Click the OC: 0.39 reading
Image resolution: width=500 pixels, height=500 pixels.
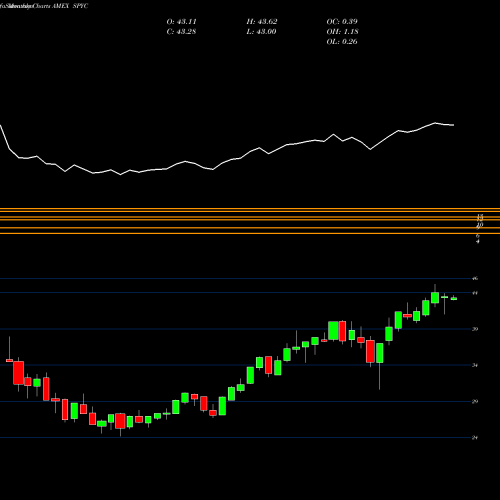click(x=342, y=22)
